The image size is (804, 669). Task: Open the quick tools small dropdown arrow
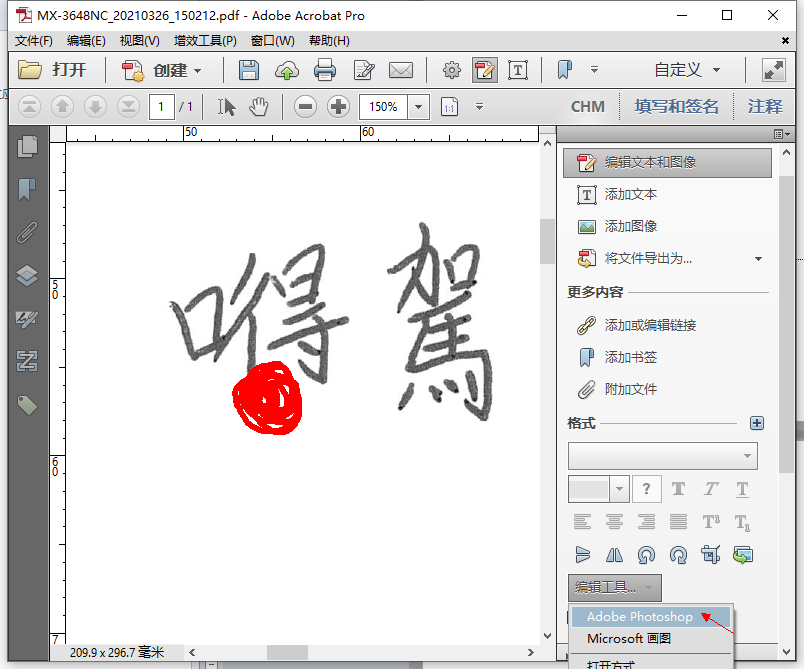pos(594,69)
